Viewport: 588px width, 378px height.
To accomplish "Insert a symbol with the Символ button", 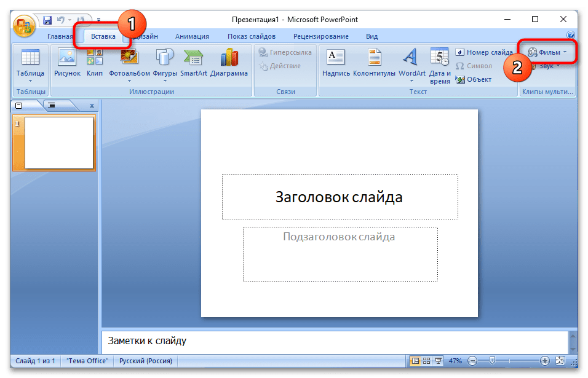I will click(x=474, y=66).
